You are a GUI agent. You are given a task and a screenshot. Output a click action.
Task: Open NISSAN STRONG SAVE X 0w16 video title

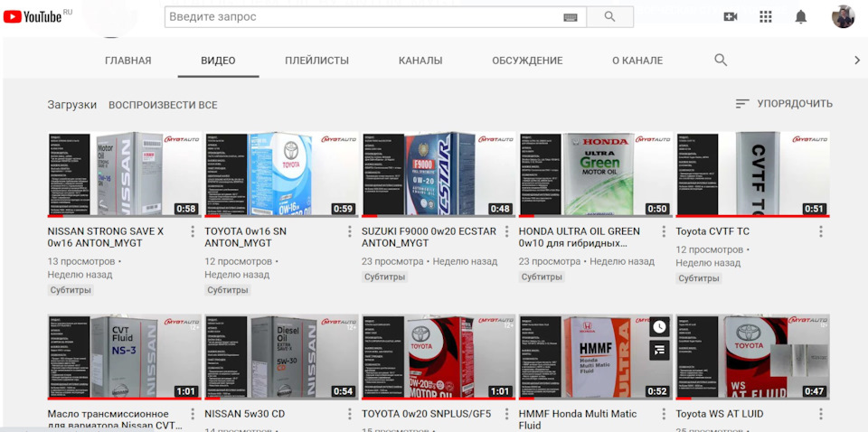coord(106,238)
